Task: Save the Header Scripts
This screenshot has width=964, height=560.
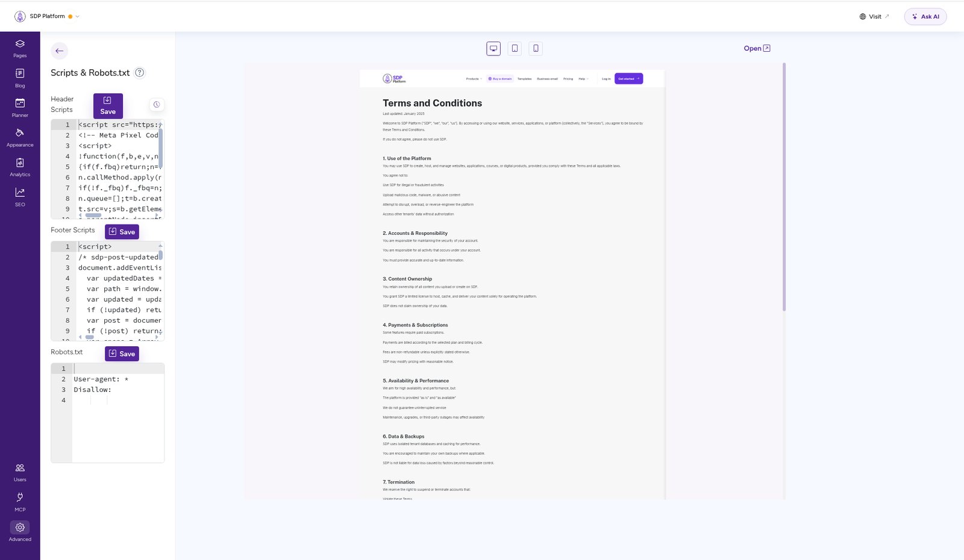Action: pyautogui.click(x=108, y=105)
